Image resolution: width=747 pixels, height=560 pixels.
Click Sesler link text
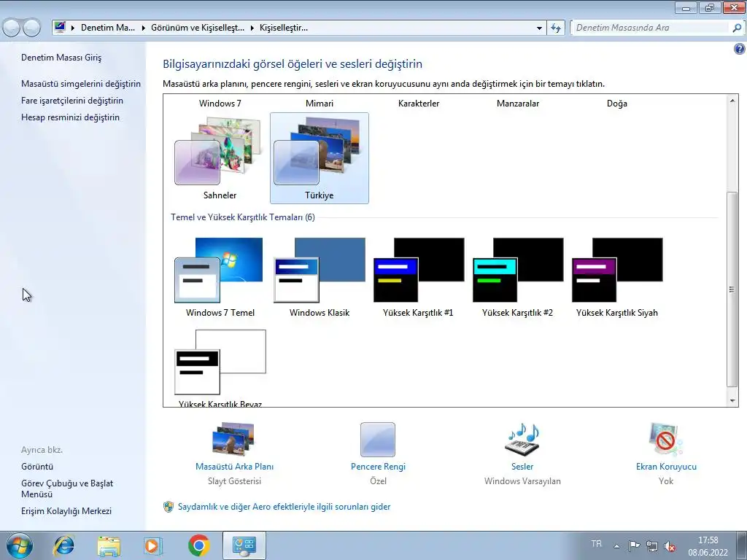pos(522,467)
